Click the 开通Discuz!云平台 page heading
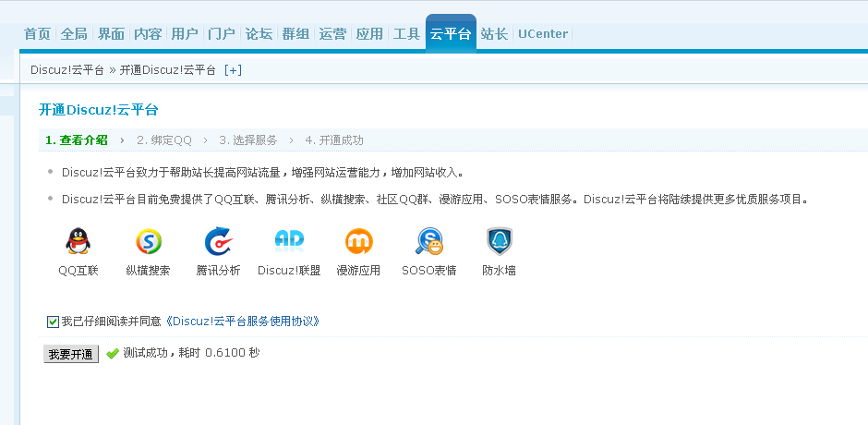This screenshot has height=425, width=868. (x=99, y=110)
